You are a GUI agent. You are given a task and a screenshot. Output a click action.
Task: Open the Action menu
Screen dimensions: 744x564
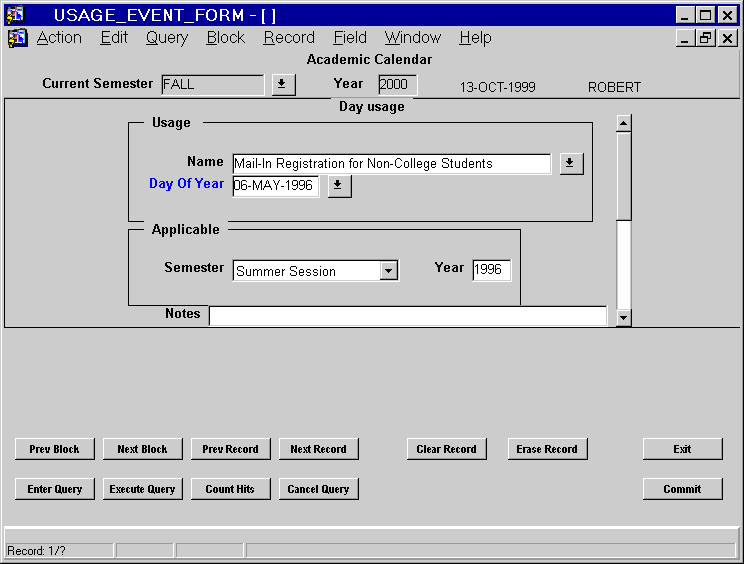(x=59, y=38)
